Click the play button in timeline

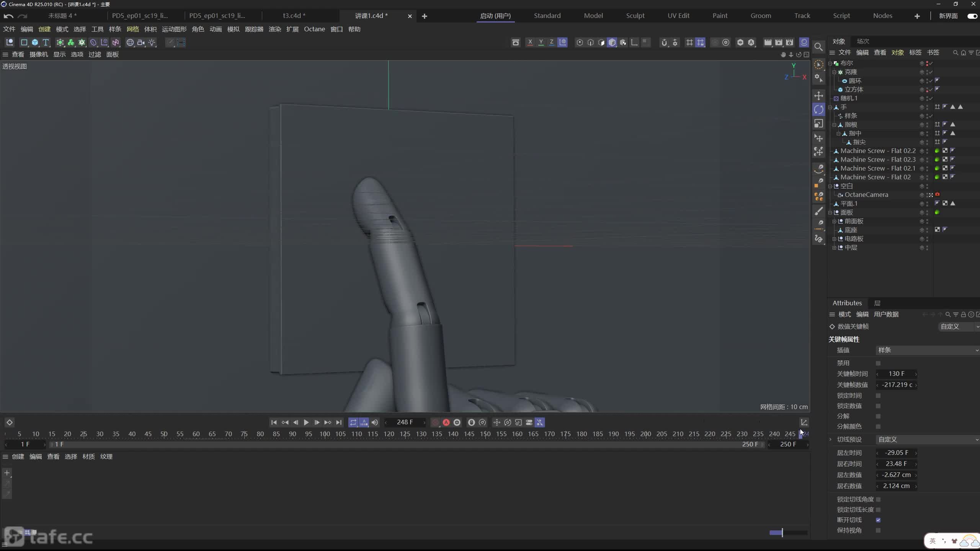[x=306, y=422]
